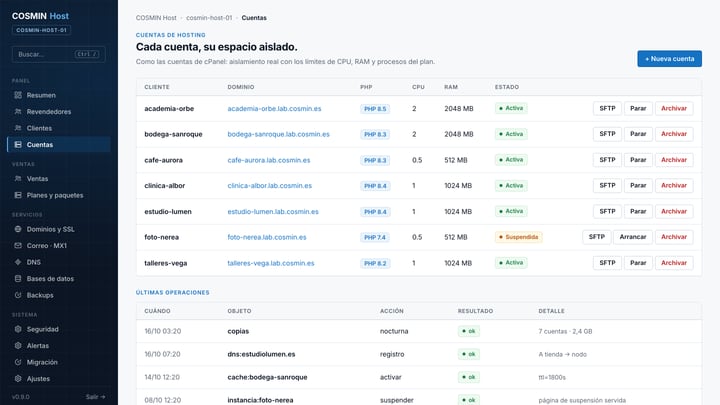The height and width of the screenshot is (405, 720).
Task: Click Parar for talleres-vega
Action: point(638,263)
